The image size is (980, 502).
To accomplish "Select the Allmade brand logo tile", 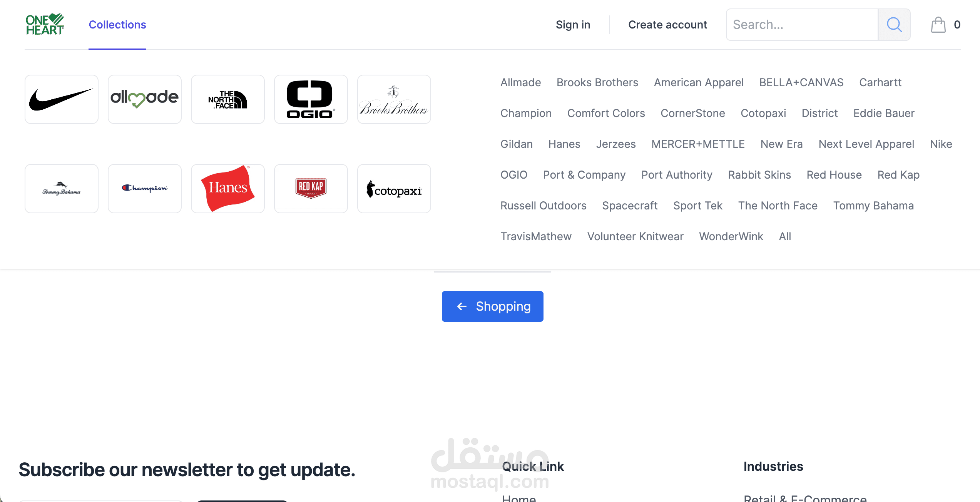I will point(145,99).
